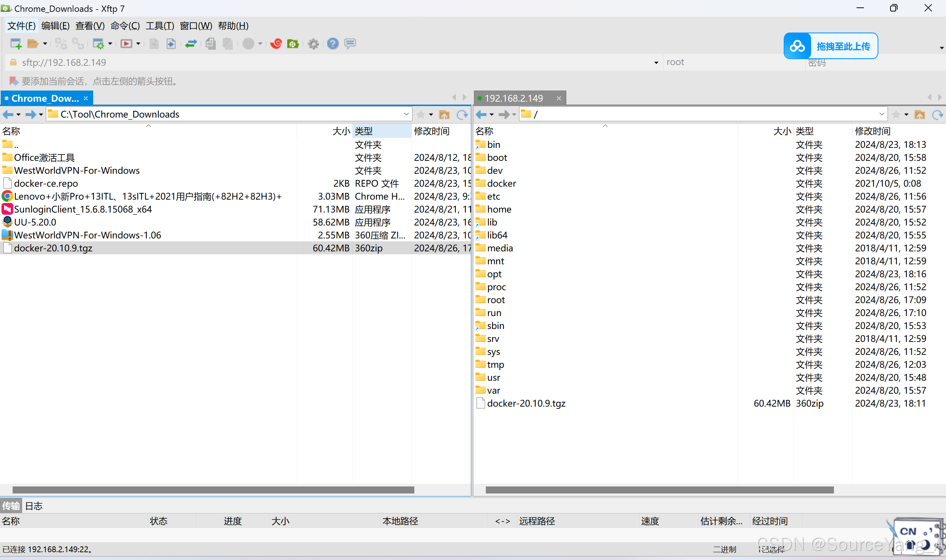Close the 192.168.2.149 session tab
This screenshot has height=560, width=946.
pos(559,98)
